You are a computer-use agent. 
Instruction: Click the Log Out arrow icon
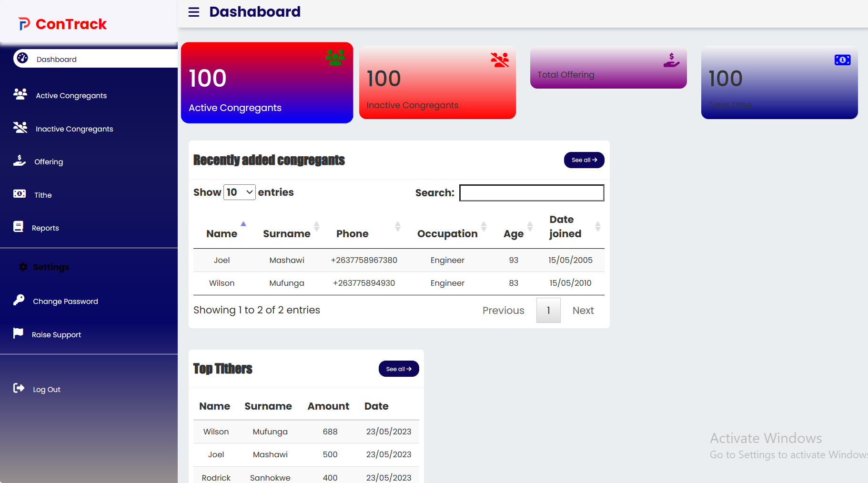[19, 388]
